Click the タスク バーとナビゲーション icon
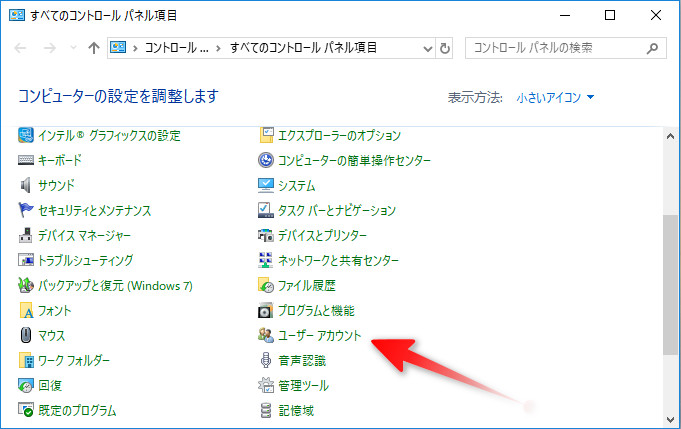Image resolution: width=681 pixels, height=429 pixels. (266, 210)
